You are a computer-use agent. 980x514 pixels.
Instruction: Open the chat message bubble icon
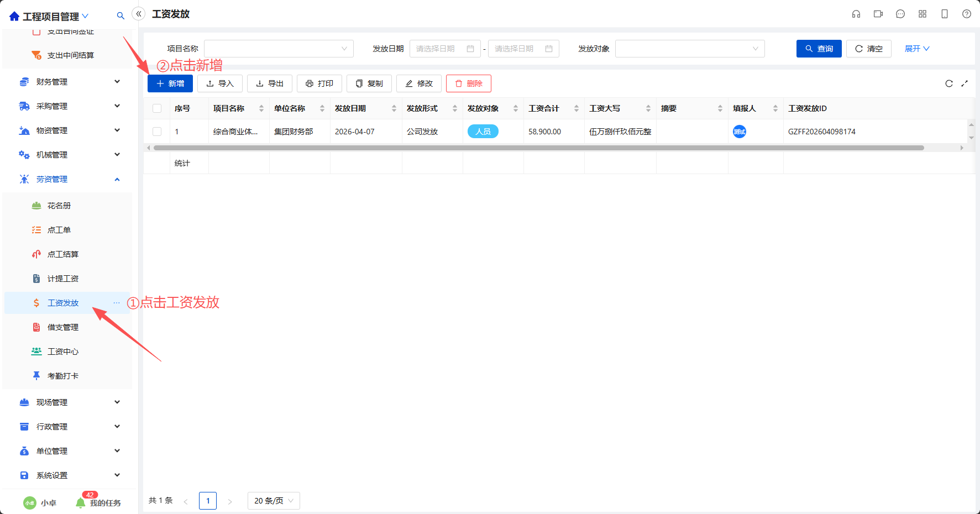[900, 14]
